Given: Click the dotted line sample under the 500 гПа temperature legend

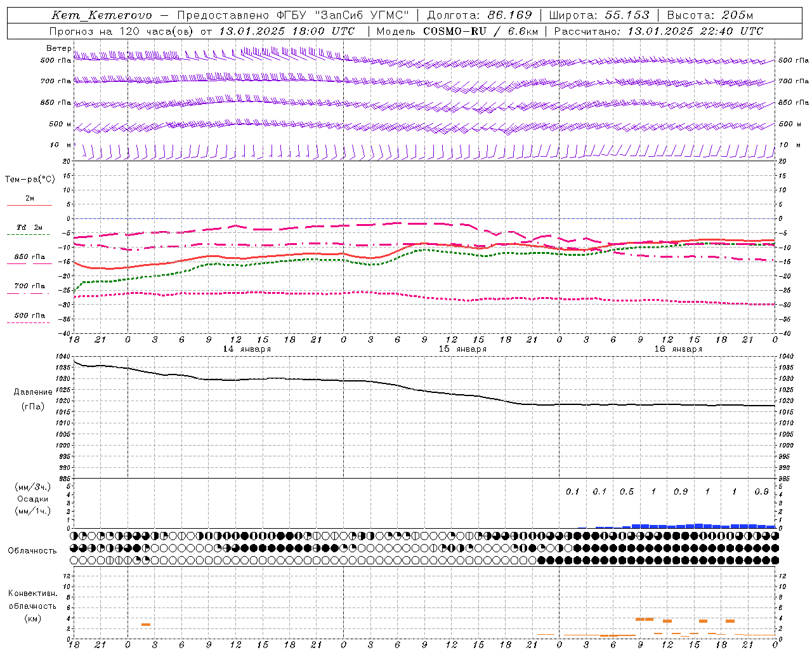Looking at the screenshot, I should pyautogui.click(x=29, y=322).
